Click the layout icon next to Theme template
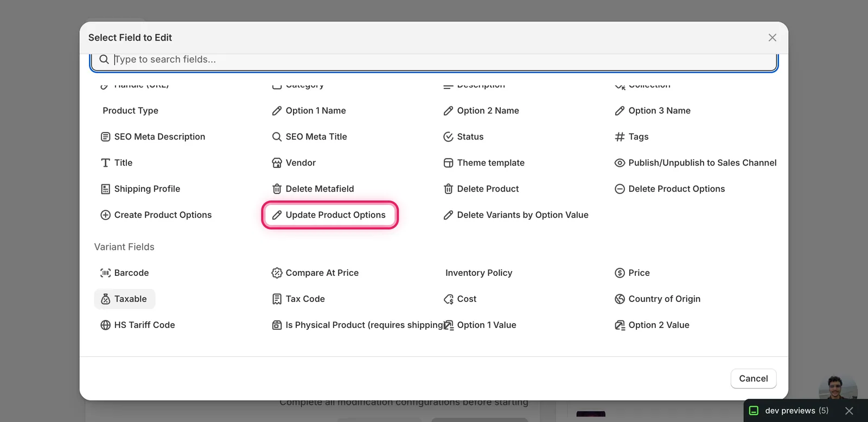This screenshot has height=422, width=868. point(448,163)
